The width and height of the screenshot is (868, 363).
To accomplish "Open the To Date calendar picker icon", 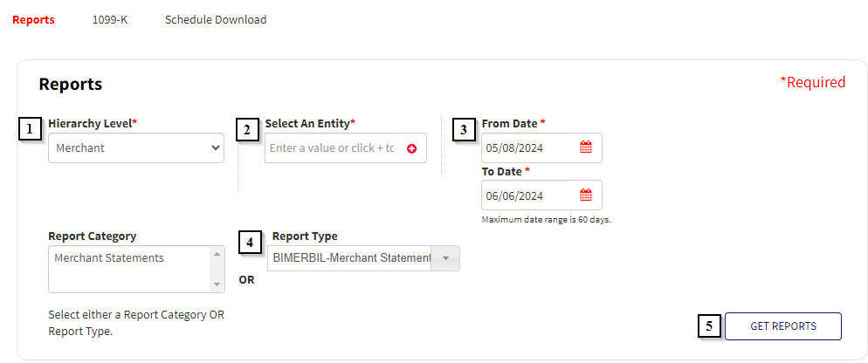I will click(586, 195).
